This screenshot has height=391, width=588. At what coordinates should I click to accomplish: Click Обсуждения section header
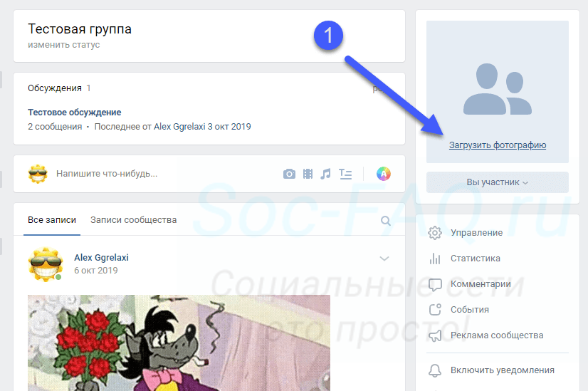pos(55,88)
